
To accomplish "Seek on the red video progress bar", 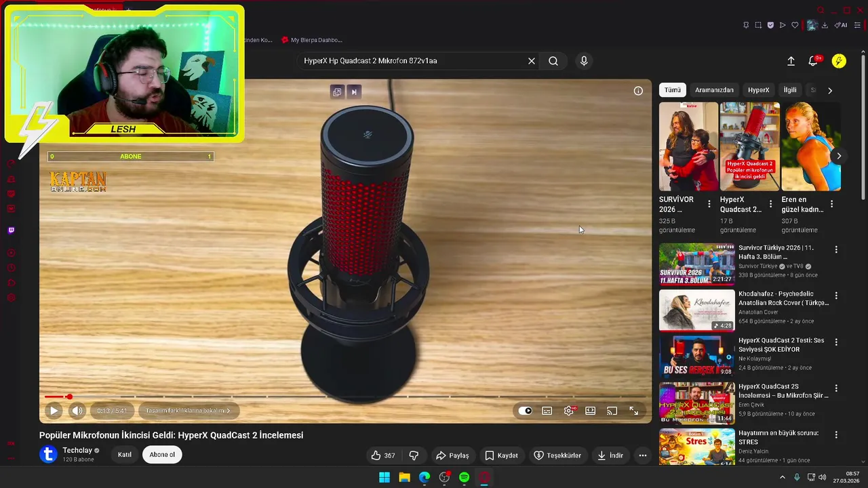I will point(346,396).
